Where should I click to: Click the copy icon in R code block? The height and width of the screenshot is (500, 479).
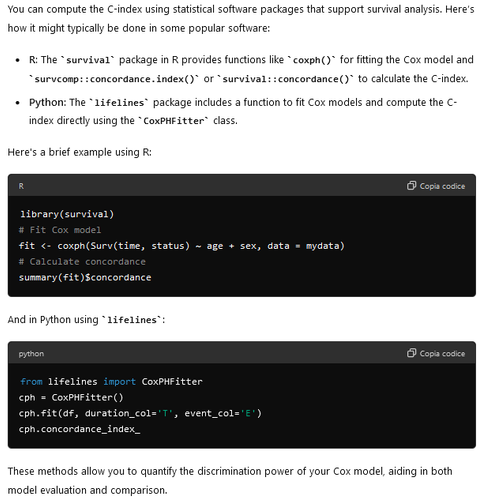411,186
